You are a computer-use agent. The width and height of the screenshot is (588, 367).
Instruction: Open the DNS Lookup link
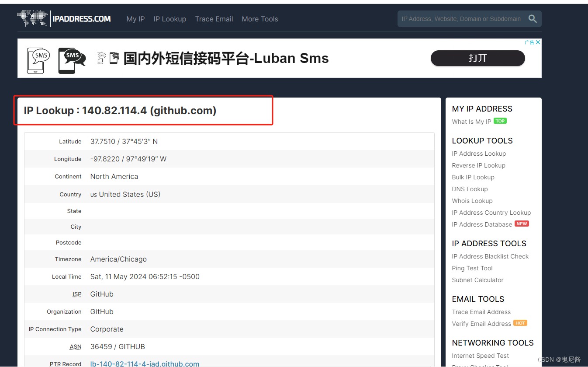tap(470, 189)
